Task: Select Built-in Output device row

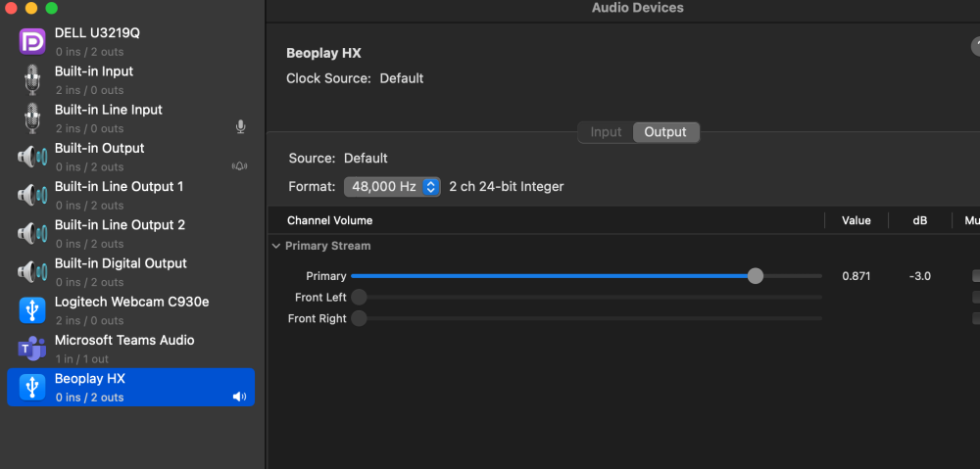Action: coord(130,157)
